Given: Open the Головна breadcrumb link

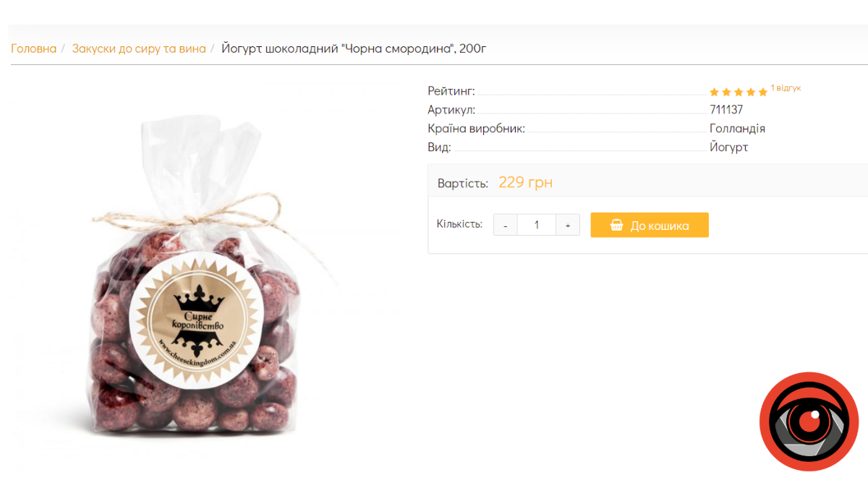Looking at the screenshot, I should pos(33,48).
